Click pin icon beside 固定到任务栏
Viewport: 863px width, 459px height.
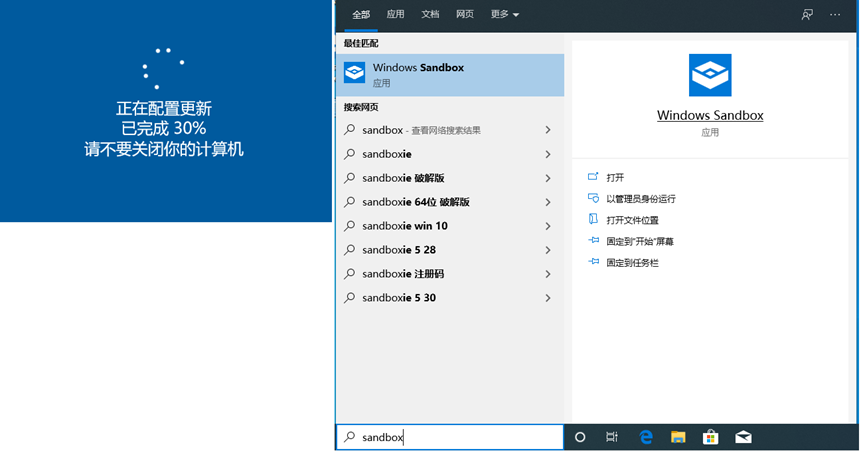[593, 262]
